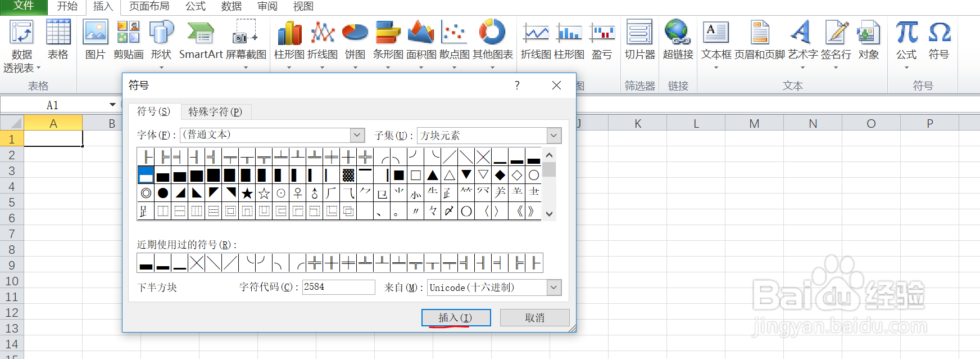Select the black up-pointing triangle symbol
Image resolution: width=980 pixels, height=359 pixels.
click(433, 175)
